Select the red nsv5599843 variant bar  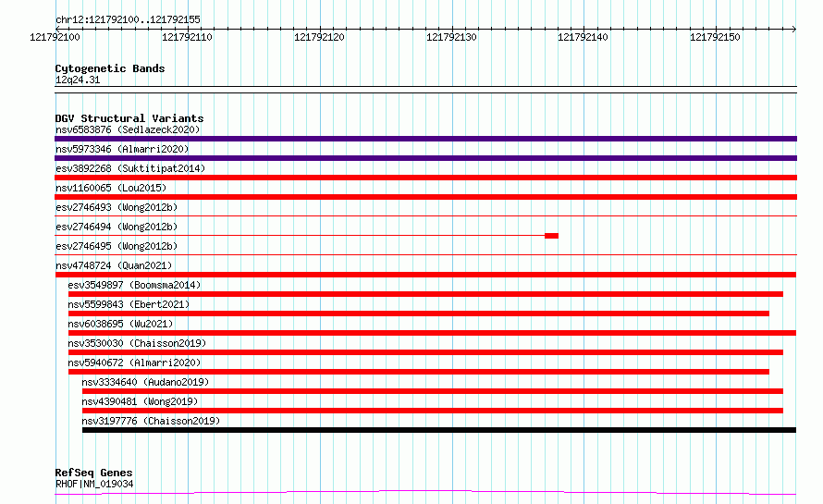(419, 313)
